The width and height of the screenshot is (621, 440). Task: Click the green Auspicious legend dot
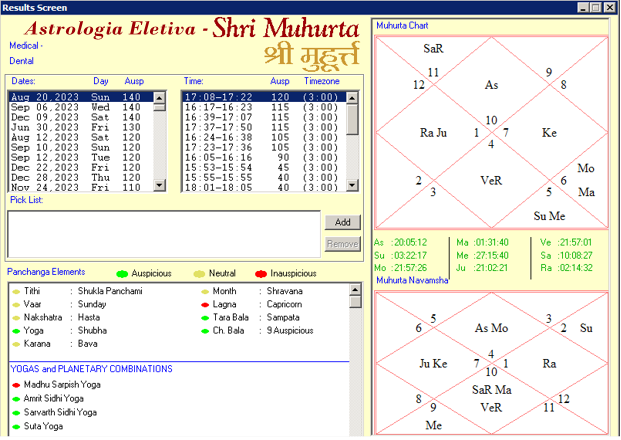coord(122,274)
